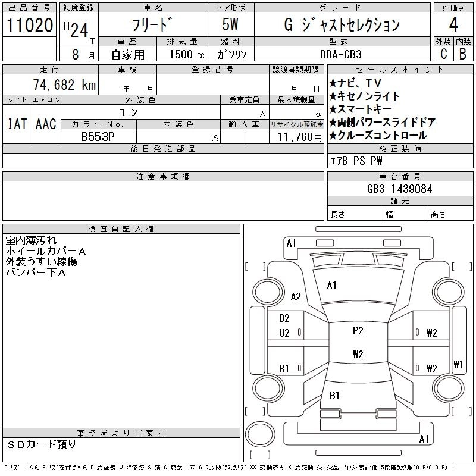Click the grade G ジャストセレクション
Screen dimensions: 476x476
coord(342,25)
